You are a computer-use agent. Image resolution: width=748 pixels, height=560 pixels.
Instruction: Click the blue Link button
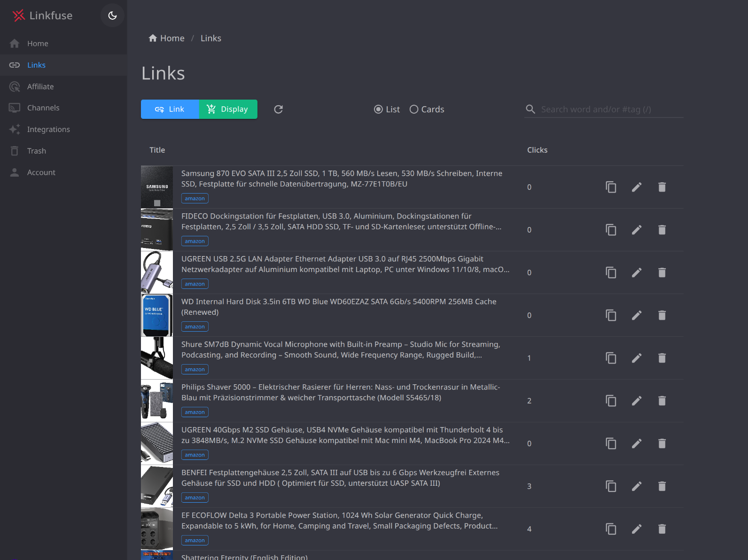click(170, 109)
